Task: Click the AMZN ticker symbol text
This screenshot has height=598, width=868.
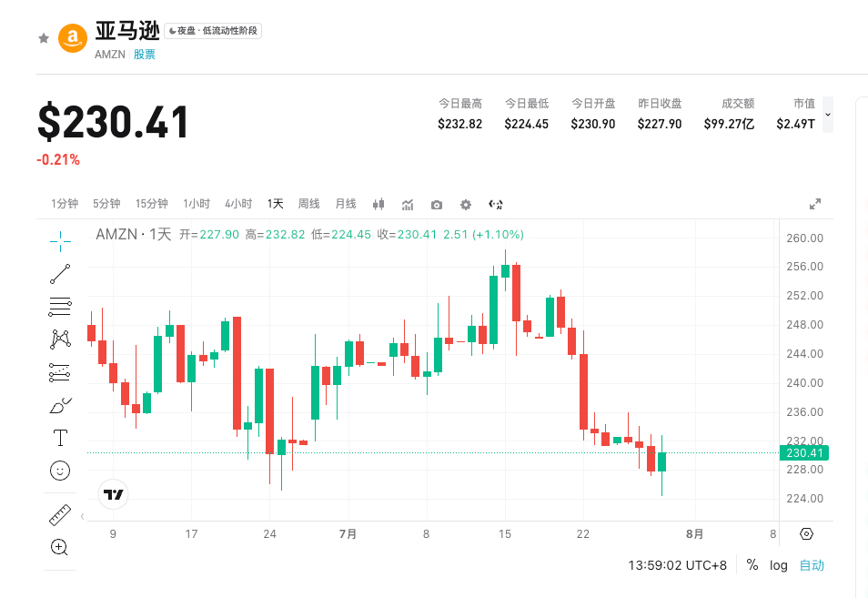Action: pyautogui.click(x=109, y=55)
